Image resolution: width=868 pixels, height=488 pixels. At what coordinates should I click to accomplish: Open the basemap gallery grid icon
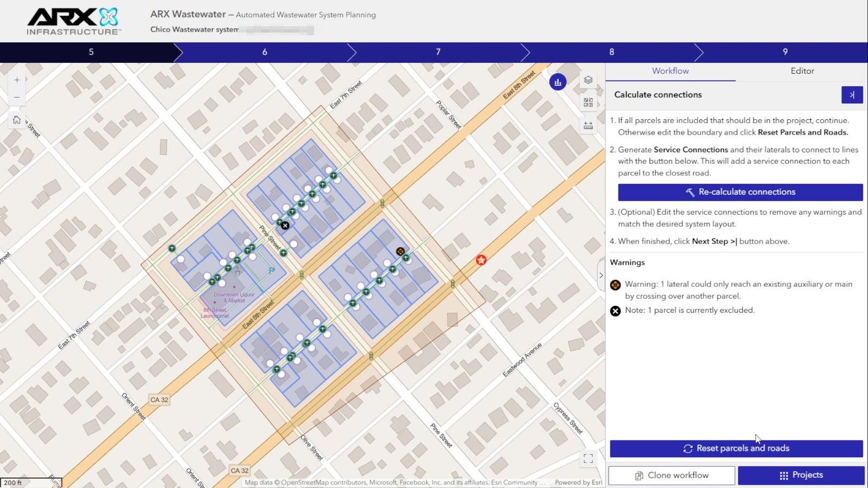pos(588,102)
